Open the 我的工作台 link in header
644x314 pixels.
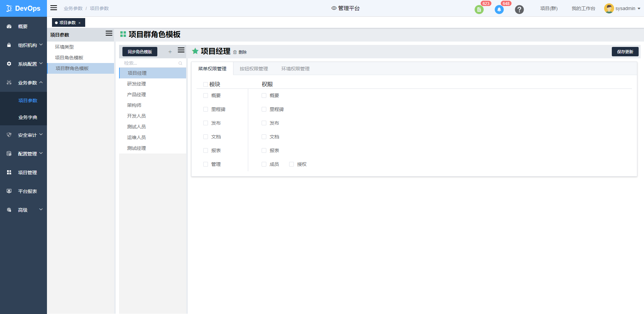click(583, 8)
